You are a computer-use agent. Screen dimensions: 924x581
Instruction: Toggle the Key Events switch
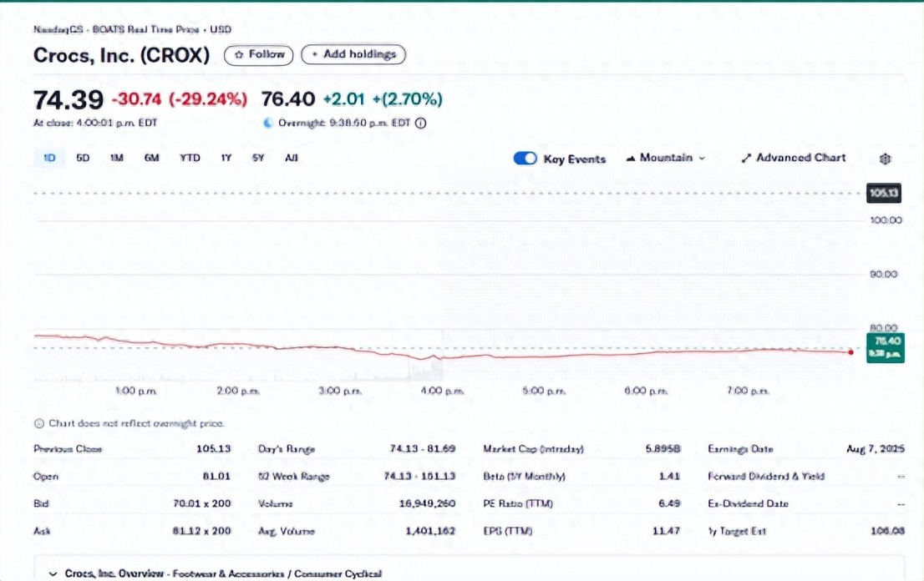click(x=525, y=159)
